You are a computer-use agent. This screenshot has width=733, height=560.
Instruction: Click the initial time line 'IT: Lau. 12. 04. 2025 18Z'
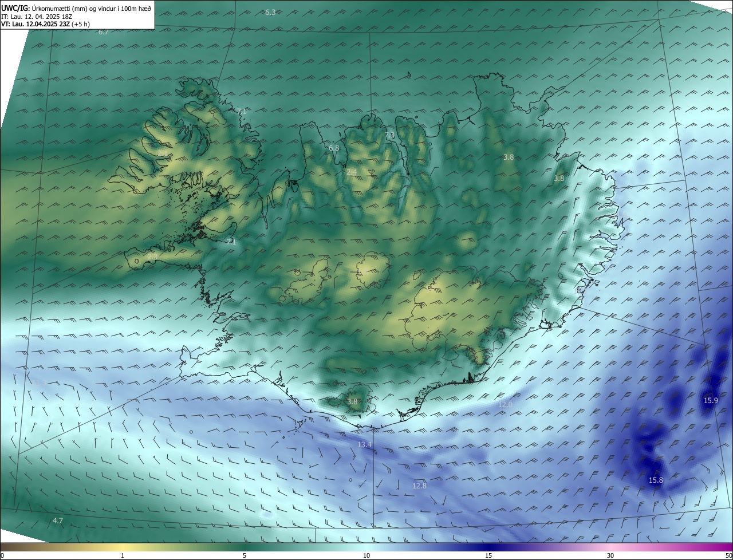point(36,17)
